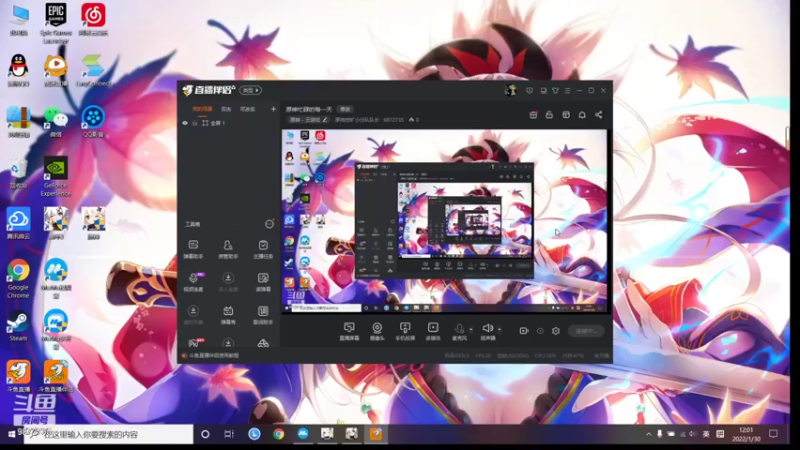Show hidden system tray icons arrow
Screen dimensions: 800x450
point(648,434)
